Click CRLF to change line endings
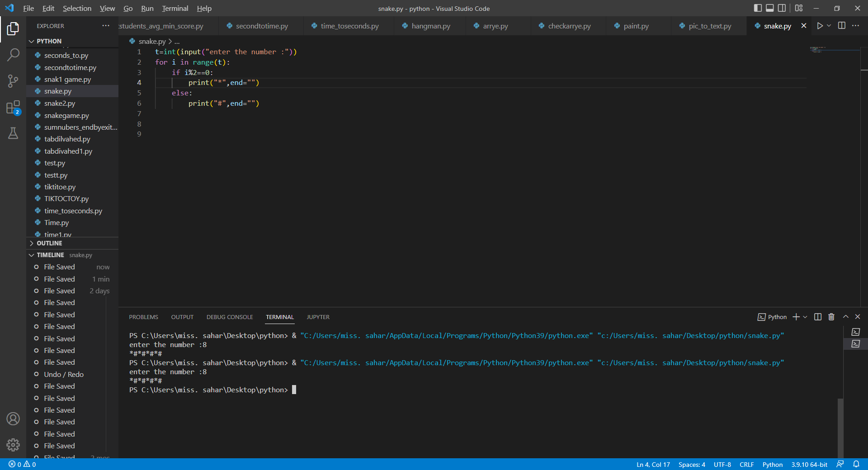Image resolution: width=868 pixels, height=470 pixels. [746, 465]
